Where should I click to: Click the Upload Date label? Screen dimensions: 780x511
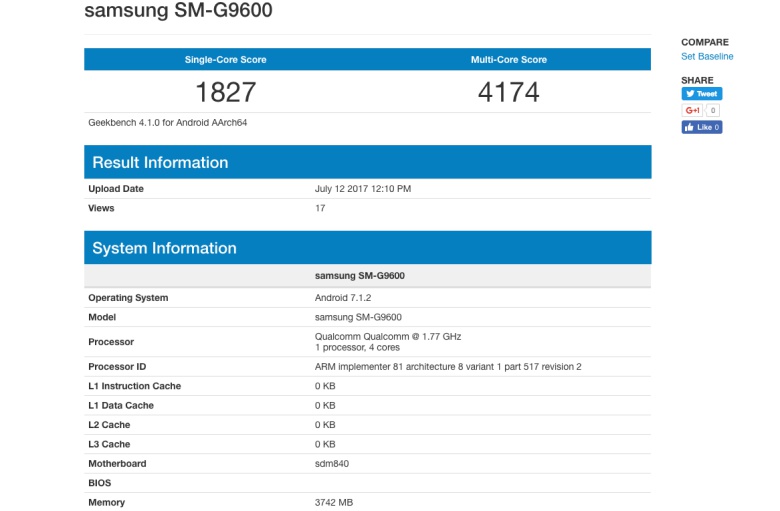point(116,189)
